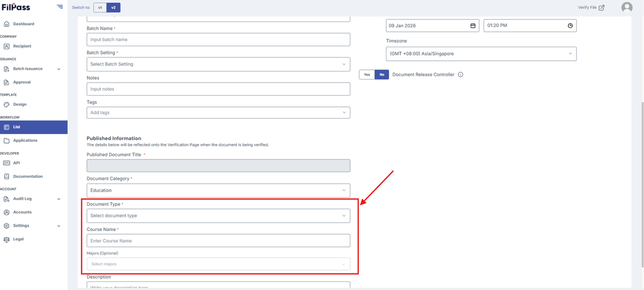Viewport: 644px width, 290px height.
Task: Open the Timezone Asia/Singapore dropdown
Action: pos(481,54)
